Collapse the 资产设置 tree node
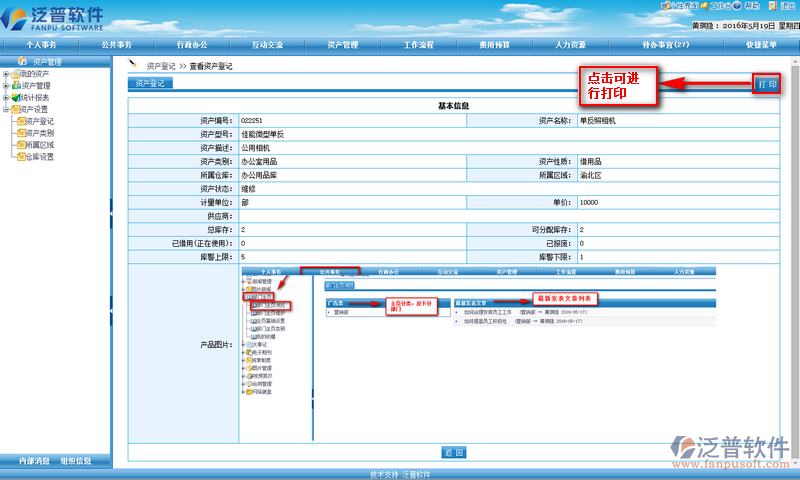Screen dimensions: 800x480 (x=6, y=110)
